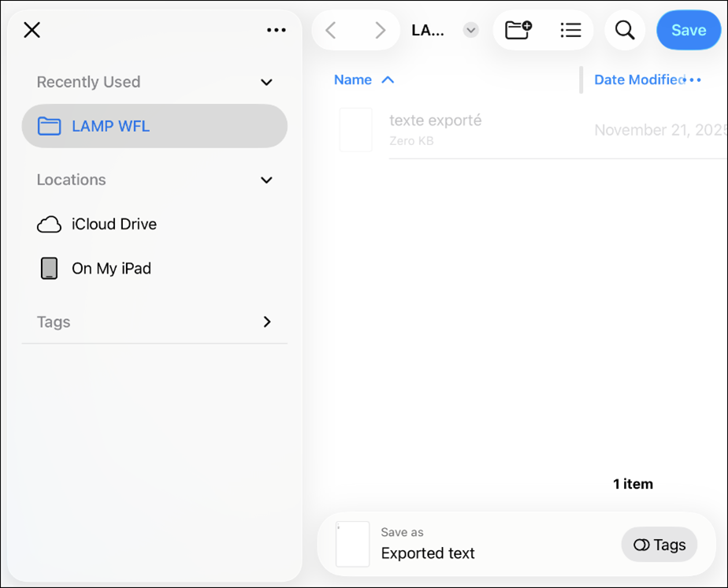Switch view mode using the list icon
The width and height of the screenshot is (728, 588).
click(x=570, y=30)
